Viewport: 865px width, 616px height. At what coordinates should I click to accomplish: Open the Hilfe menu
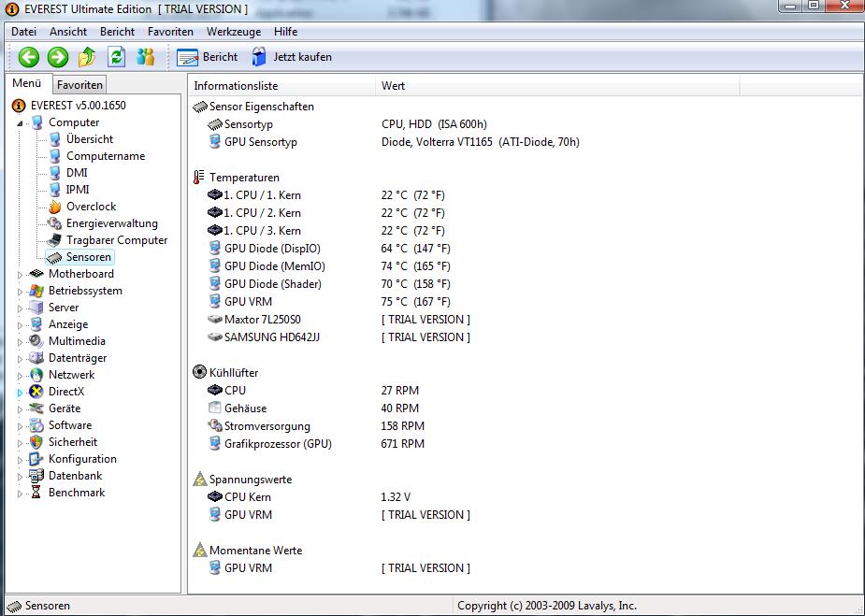pyautogui.click(x=286, y=32)
